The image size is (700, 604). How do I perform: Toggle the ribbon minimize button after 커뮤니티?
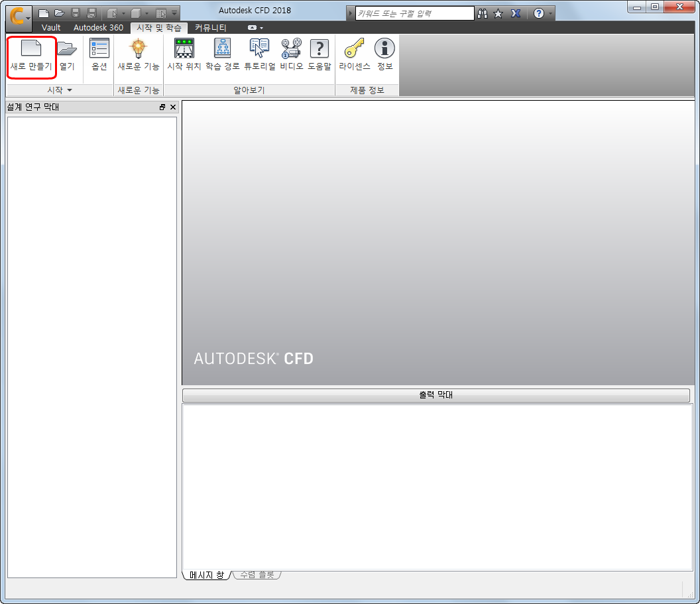coord(253,28)
